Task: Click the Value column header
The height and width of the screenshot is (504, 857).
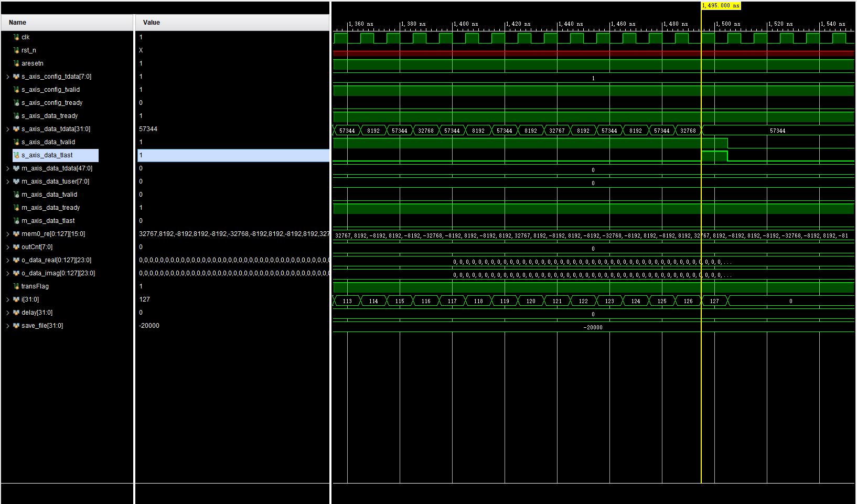Action: tap(232, 23)
